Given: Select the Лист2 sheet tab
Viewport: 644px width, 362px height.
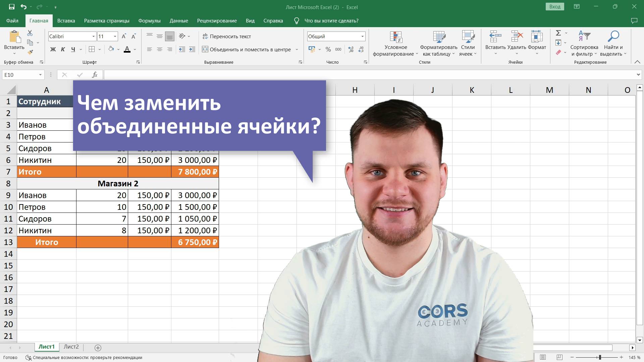Looking at the screenshot, I should pos(71,347).
